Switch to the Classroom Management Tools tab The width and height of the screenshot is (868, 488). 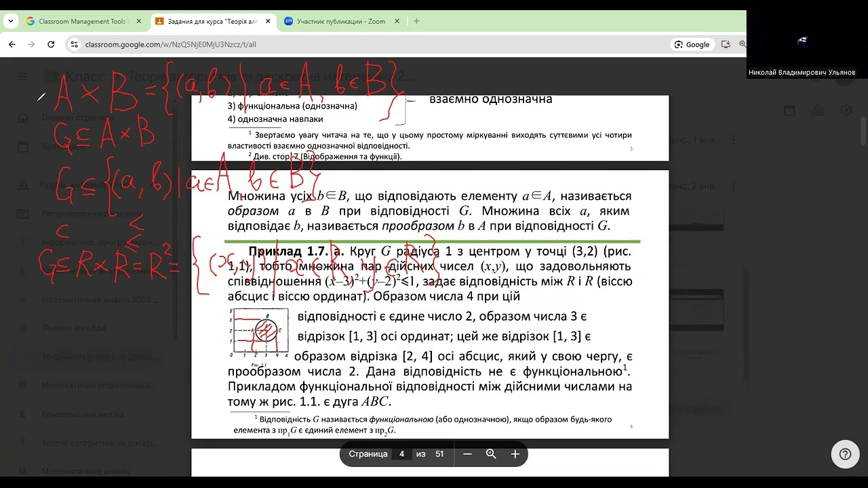pos(83,21)
